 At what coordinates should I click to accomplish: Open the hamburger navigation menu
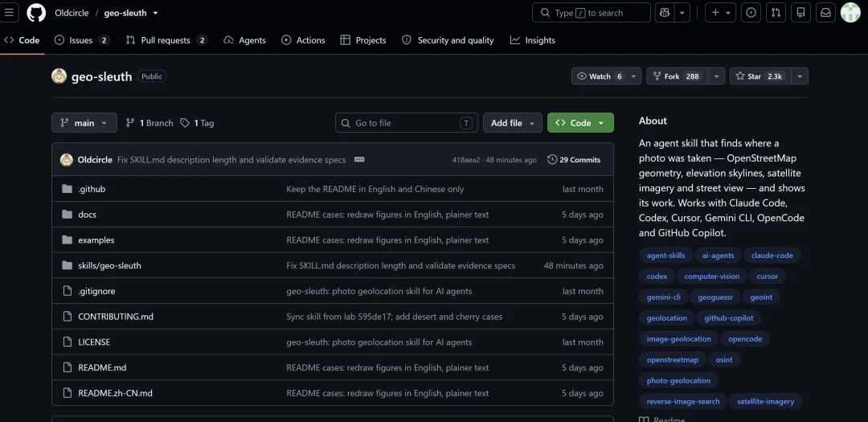pyautogui.click(x=9, y=12)
